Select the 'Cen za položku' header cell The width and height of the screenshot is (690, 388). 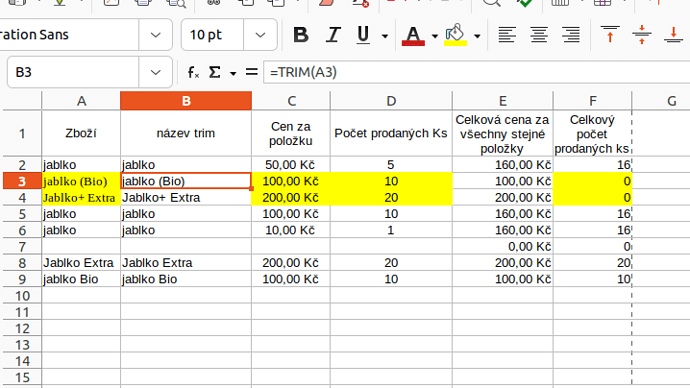pos(291,133)
